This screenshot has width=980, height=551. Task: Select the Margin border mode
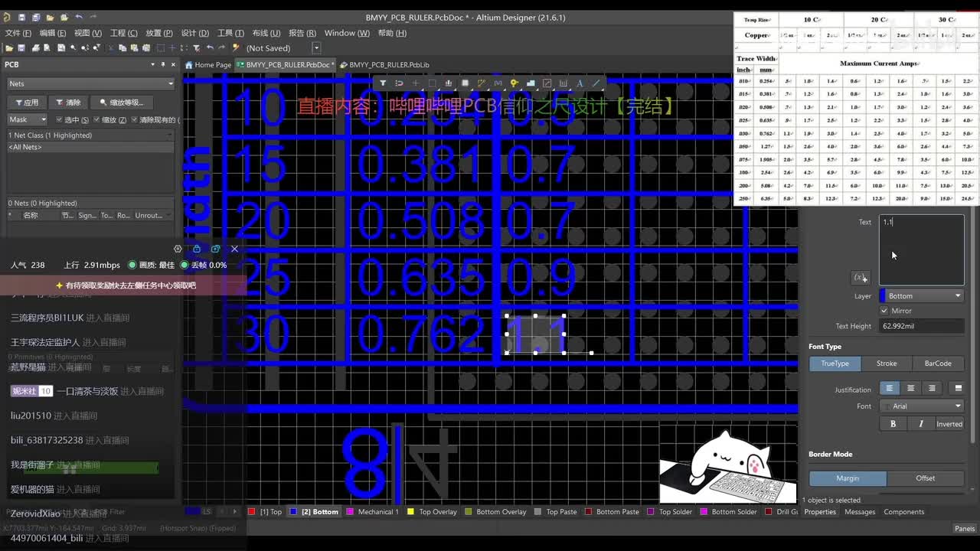pos(848,478)
